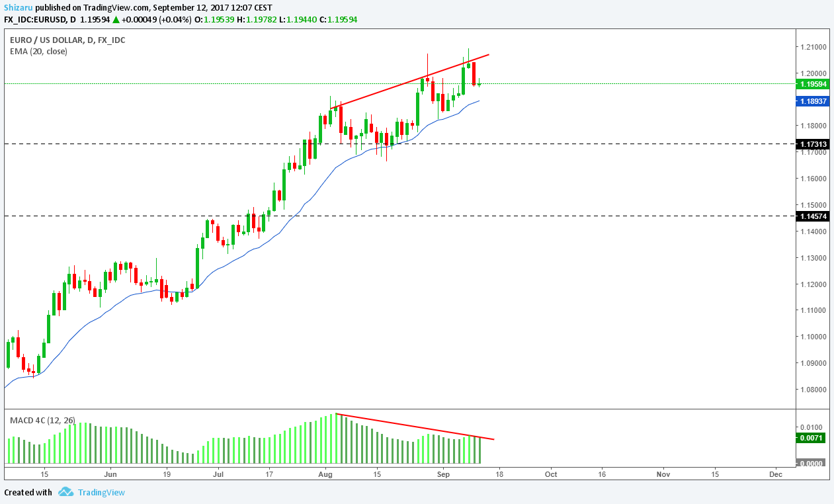Image resolution: width=834 pixels, height=504 pixels.
Task: Click the 17 date label after Jul
Action: point(269,474)
